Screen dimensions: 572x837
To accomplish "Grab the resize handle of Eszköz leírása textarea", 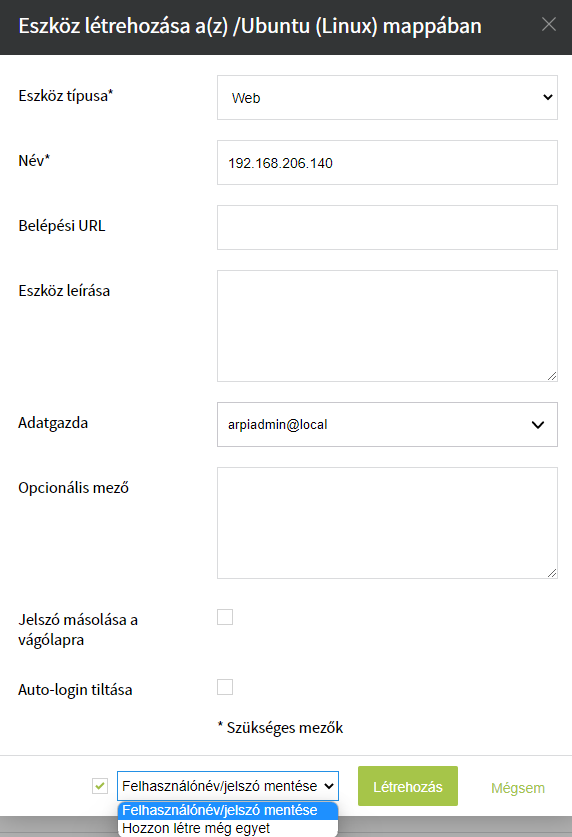I will coord(552,376).
